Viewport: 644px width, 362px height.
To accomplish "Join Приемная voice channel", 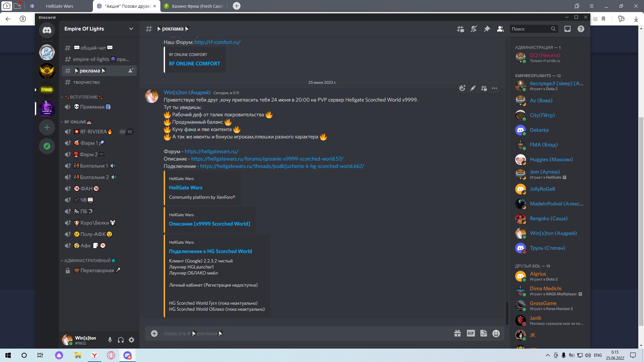I will (99, 107).
